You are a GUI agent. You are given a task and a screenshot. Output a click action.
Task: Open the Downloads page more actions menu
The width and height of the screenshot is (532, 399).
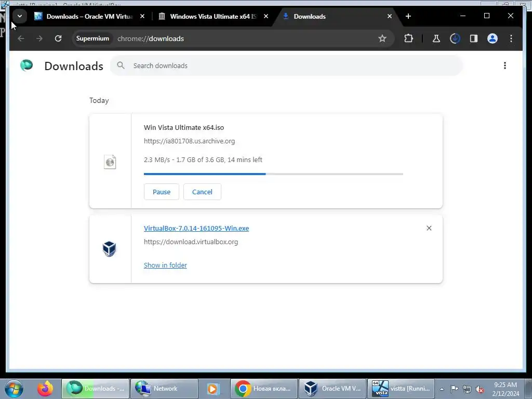tap(505, 65)
